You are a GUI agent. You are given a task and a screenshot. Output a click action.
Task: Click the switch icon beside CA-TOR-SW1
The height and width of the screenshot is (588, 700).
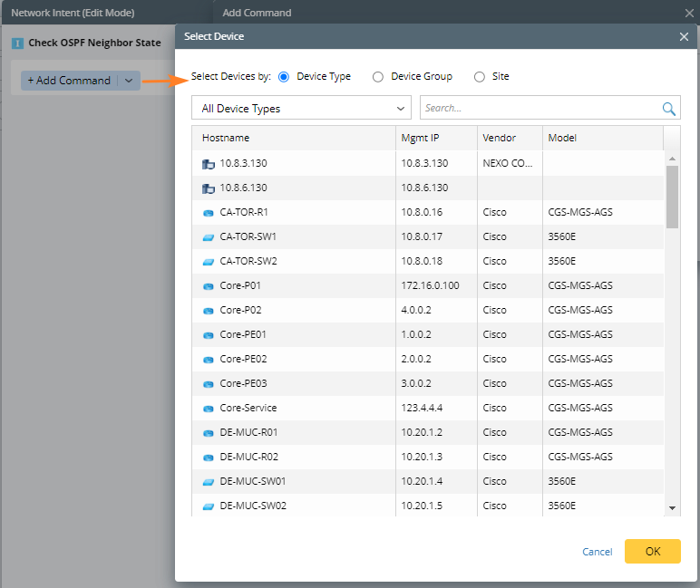(x=208, y=236)
